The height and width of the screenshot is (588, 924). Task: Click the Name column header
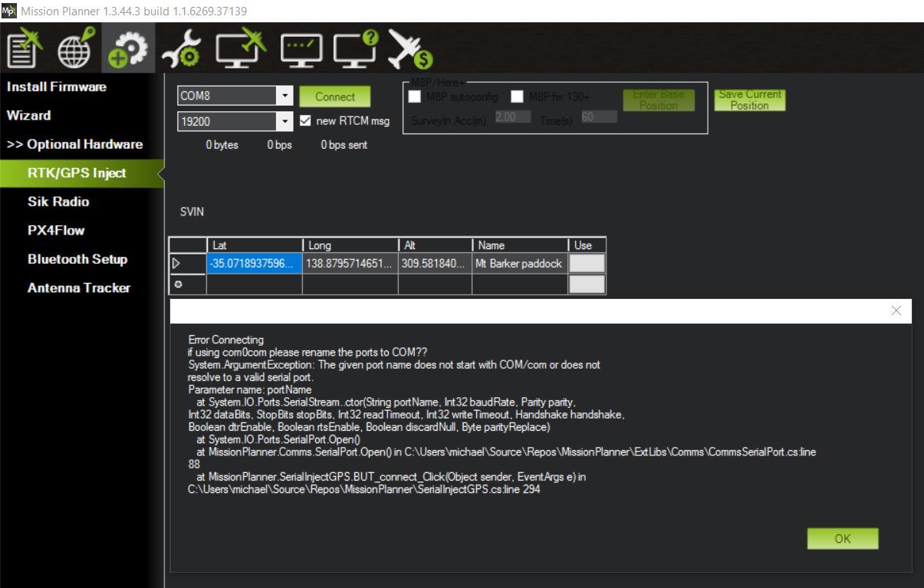click(520, 245)
